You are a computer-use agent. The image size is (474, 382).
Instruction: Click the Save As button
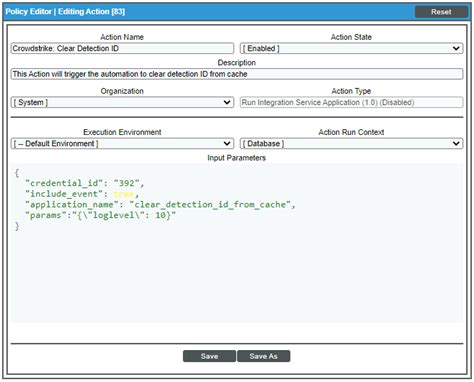coord(263,356)
